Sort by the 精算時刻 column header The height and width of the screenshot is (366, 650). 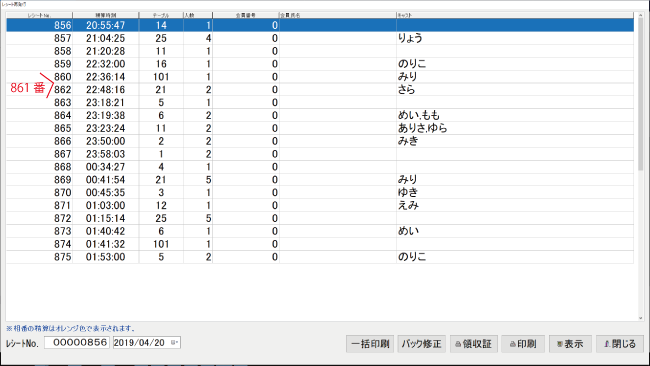pyautogui.click(x=106, y=15)
